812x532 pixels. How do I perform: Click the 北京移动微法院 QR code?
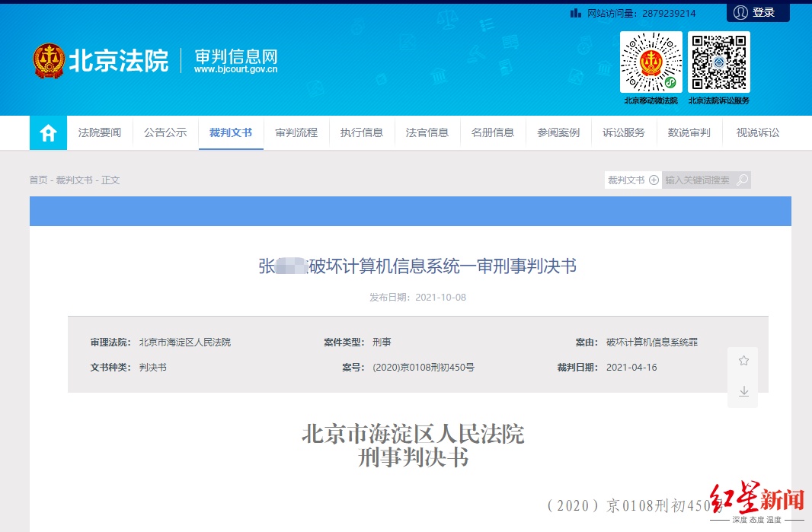(x=651, y=62)
